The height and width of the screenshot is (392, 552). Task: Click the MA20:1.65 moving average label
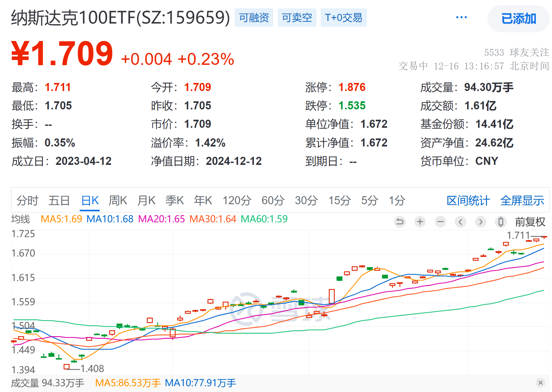[161, 219]
